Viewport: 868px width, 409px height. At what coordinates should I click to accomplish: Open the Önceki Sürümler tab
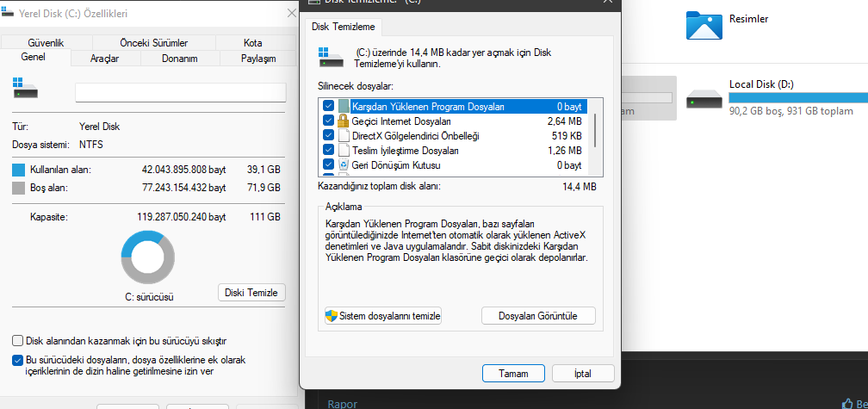point(154,42)
